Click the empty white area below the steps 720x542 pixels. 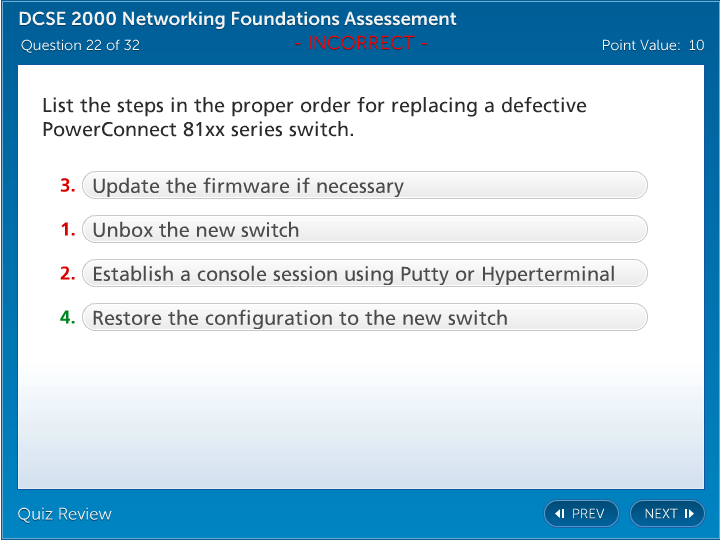click(360, 410)
